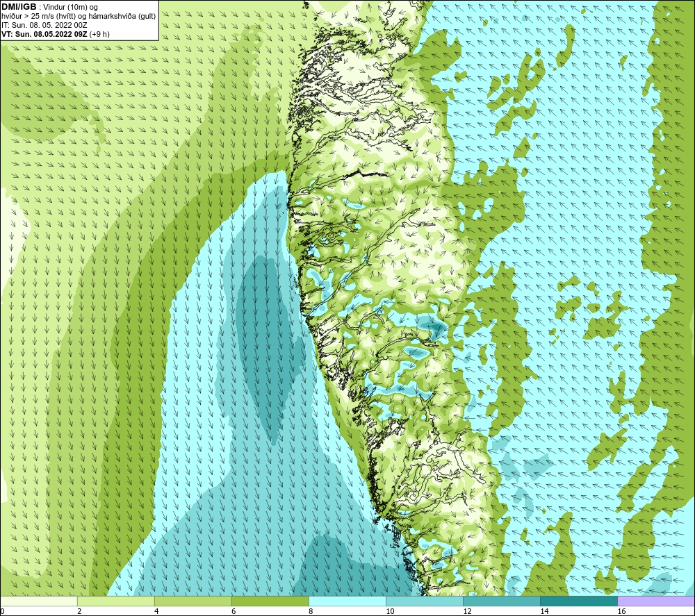Click the pale 0–2 m/s legend swatch
The image size is (695, 616).
(38, 601)
